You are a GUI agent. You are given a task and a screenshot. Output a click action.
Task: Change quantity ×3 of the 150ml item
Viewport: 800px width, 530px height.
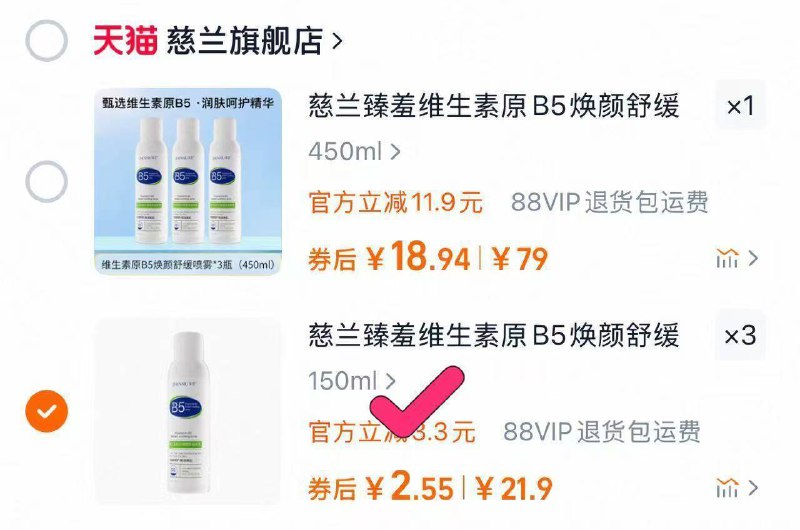tap(740, 335)
